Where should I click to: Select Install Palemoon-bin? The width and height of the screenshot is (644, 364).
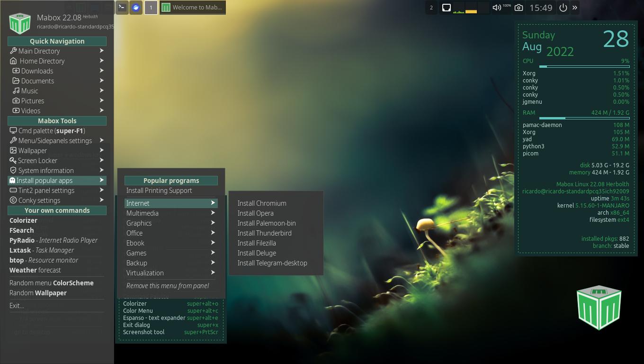pos(276,223)
